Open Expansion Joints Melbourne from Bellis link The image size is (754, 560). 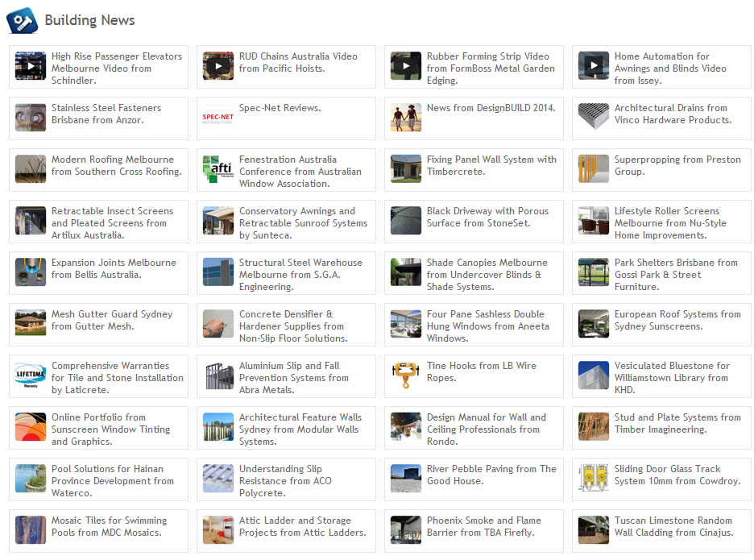tap(114, 268)
